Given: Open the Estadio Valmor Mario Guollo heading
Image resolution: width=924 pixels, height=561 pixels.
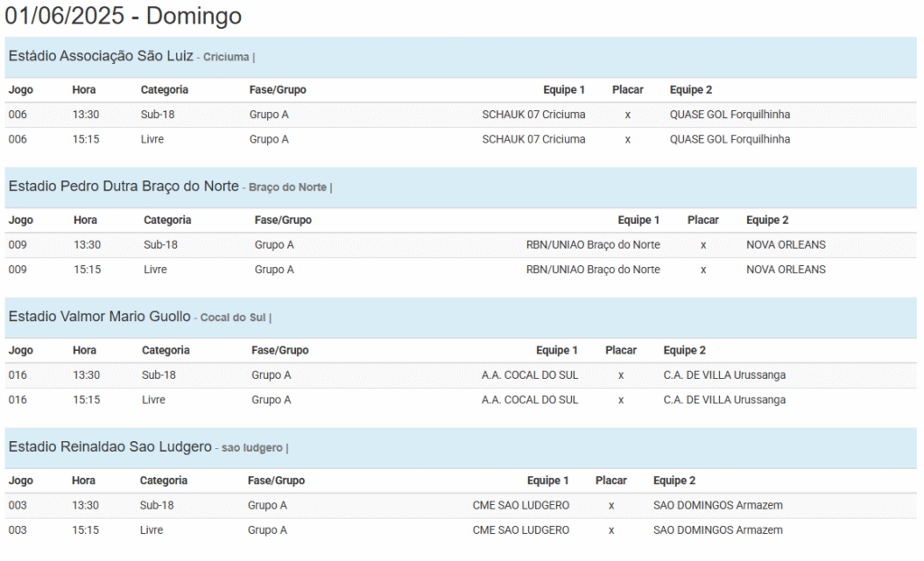Looking at the screenshot, I should coord(99,317).
